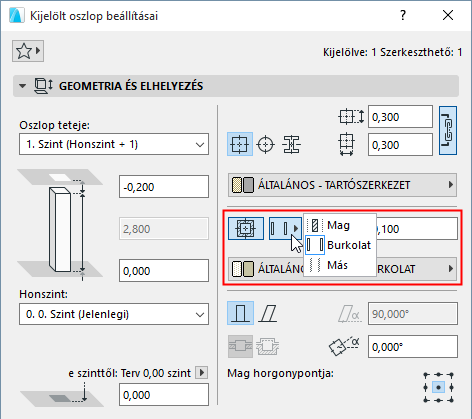Viewport: 472px width, 419px height.
Task: Open the Oszlop teteje story dropdown
Action: pyautogui.click(x=114, y=144)
